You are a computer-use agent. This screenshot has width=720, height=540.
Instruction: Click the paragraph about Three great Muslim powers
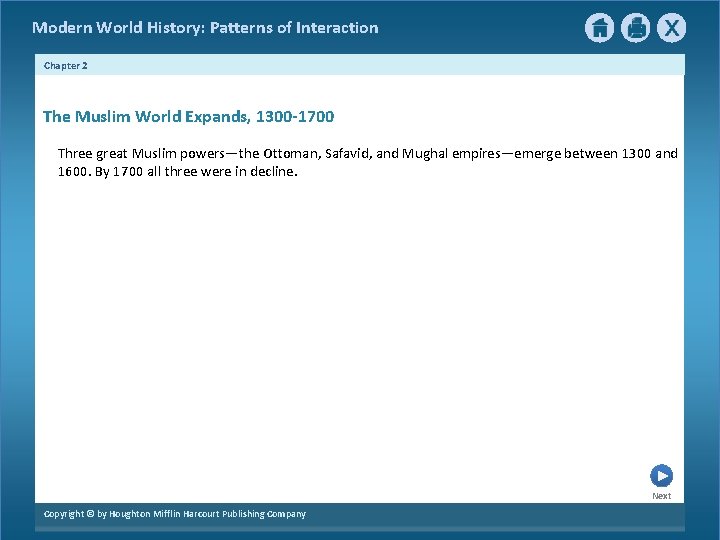pyautogui.click(x=367, y=162)
